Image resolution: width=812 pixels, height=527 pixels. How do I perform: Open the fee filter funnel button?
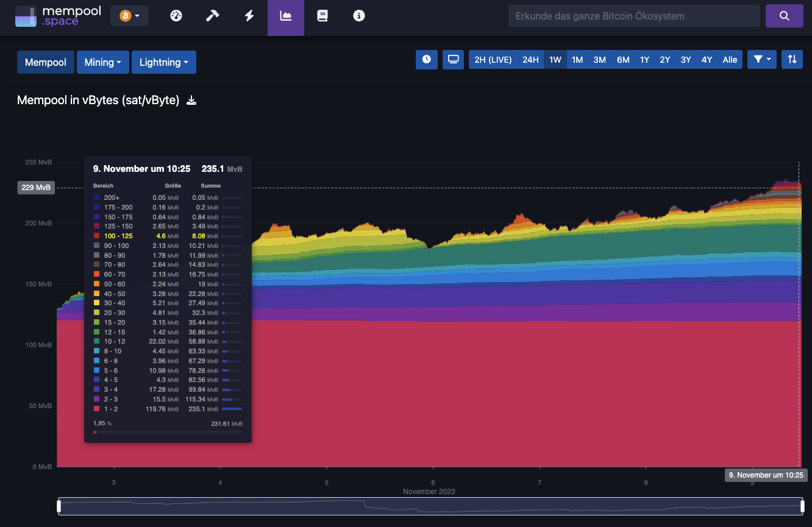click(761, 59)
